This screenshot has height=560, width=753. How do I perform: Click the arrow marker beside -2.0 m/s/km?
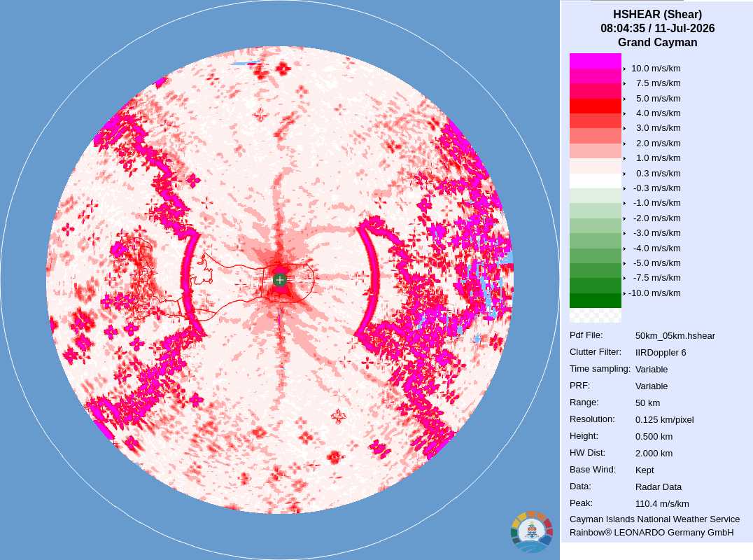click(x=624, y=218)
